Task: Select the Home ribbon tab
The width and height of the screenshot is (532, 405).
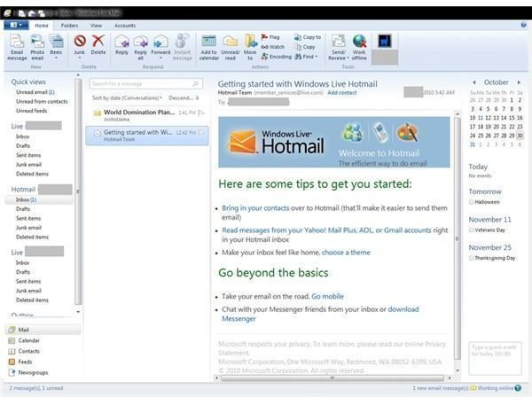Action: pyautogui.click(x=42, y=26)
